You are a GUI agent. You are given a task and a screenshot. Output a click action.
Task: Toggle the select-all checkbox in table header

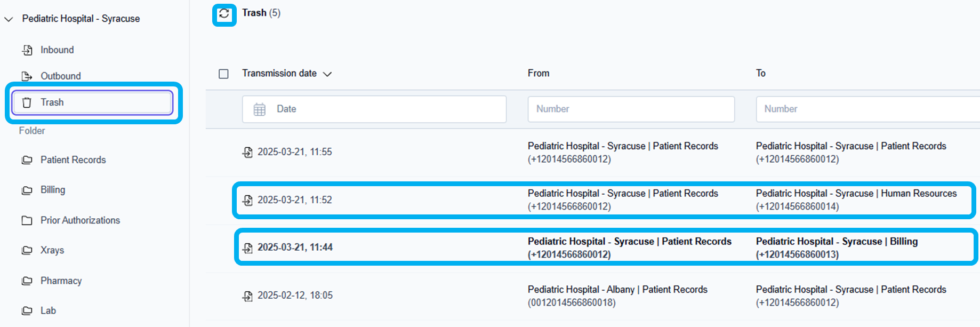[224, 74]
